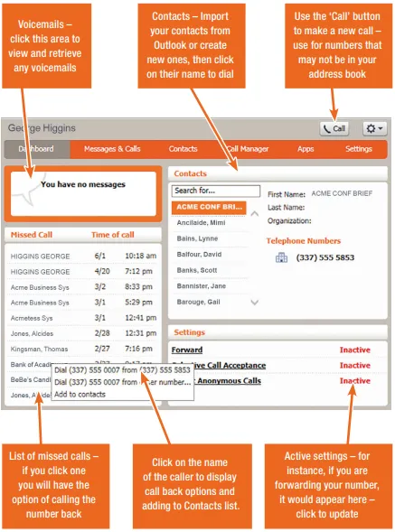
Task: Click Inactive status next to Forward
Action: click(x=355, y=350)
